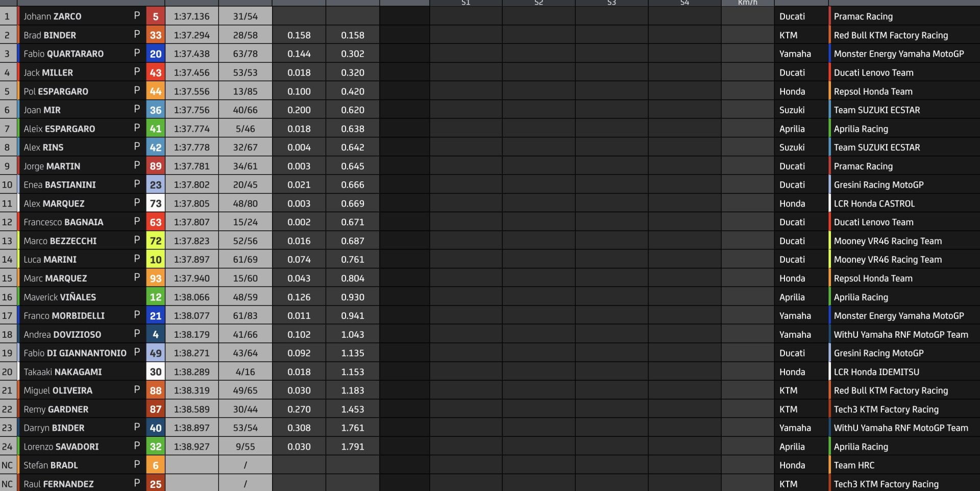This screenshot has width=980, height=491.
Task: Click gap to leader 1.791
Action: [x=353, y=447]
